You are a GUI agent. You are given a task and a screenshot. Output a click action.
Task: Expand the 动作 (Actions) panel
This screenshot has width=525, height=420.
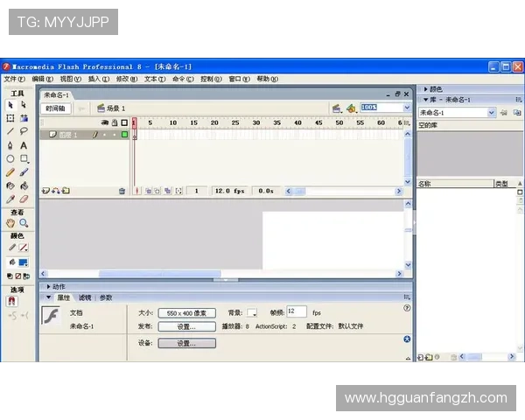(48, 287)
